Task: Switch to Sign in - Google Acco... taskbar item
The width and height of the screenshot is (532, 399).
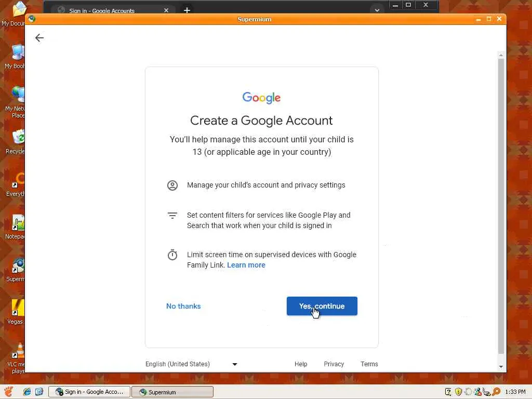Action: [89, 392]
